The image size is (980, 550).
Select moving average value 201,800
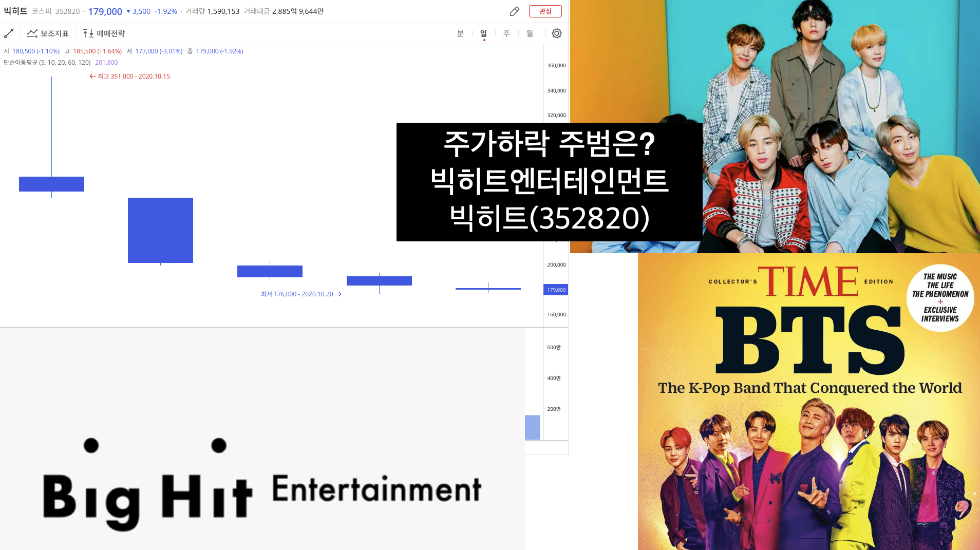coord(106,63)
